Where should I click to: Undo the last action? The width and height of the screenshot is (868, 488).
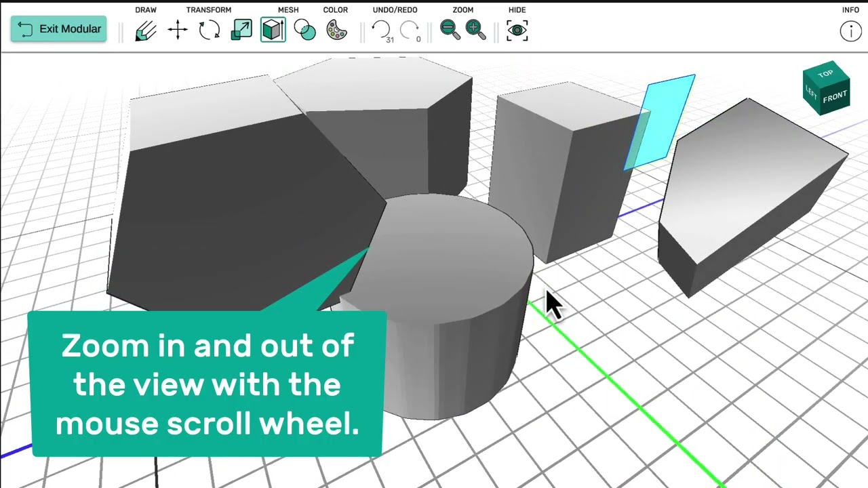click(x=381, y=30)
